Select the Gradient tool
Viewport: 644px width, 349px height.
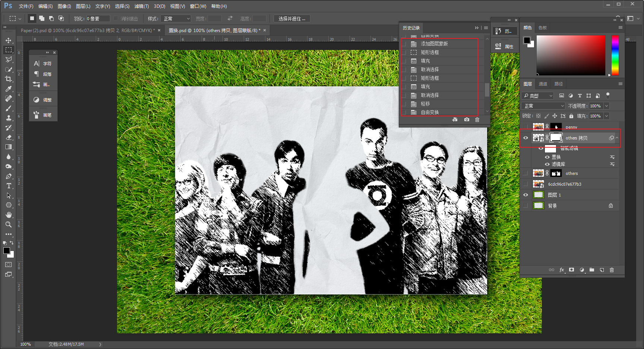point(8,147)
